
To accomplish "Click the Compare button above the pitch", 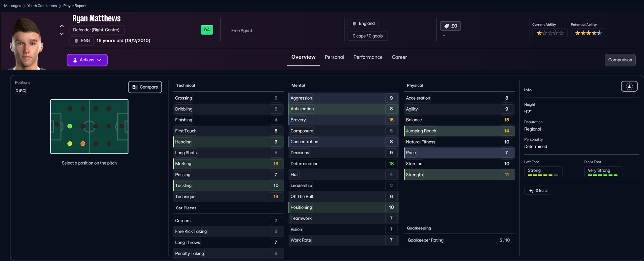I will pos(145,87).
